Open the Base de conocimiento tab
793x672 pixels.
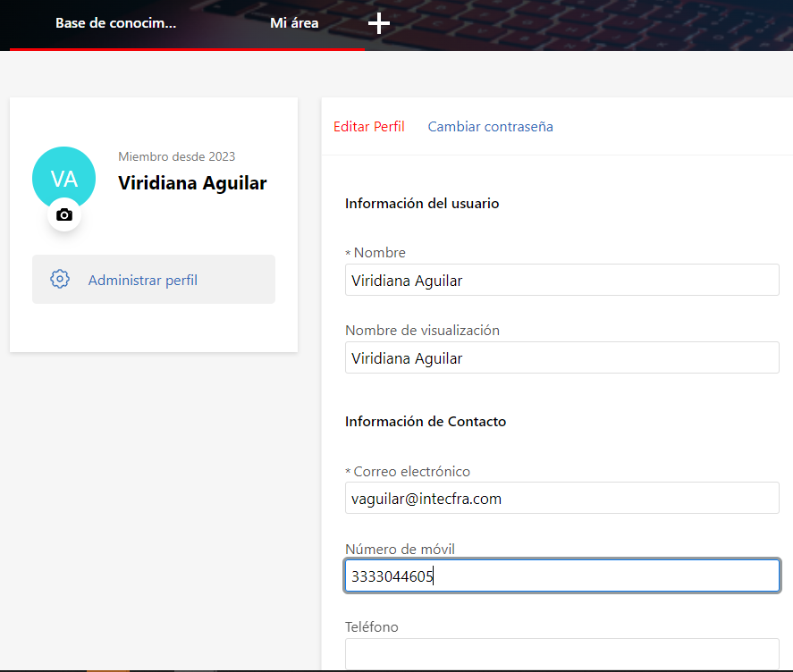click(x=115, y=23)
